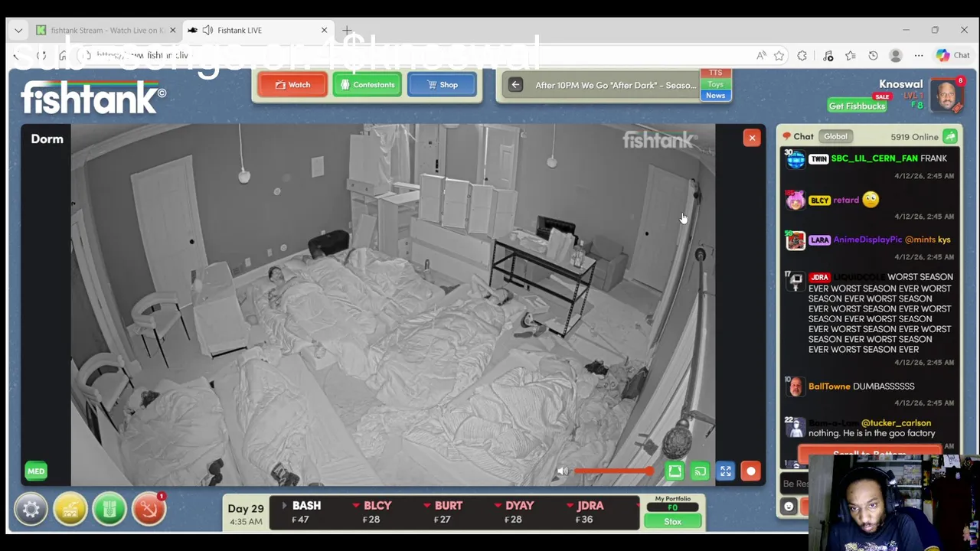980x551 pixels.
Task: Mute the dorm stream speaker icon
Action: tap(563, 471)
